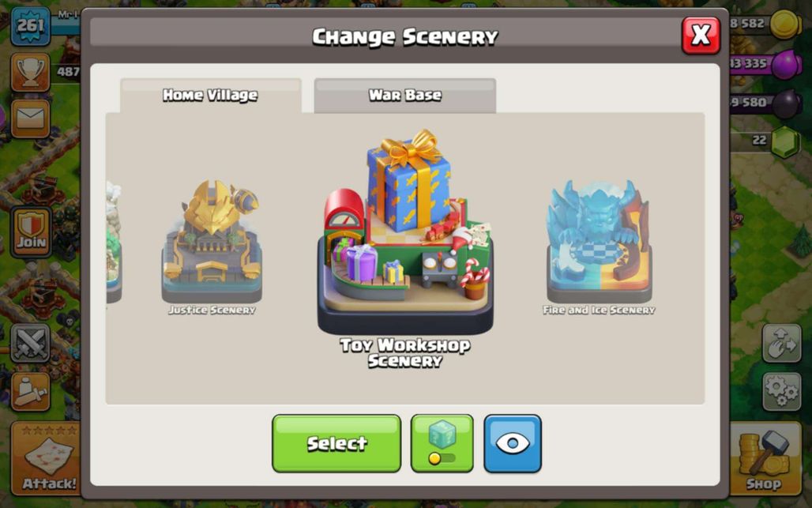
Task: Choose the Justice Scenery thumbnail
Action: (212, 247)
